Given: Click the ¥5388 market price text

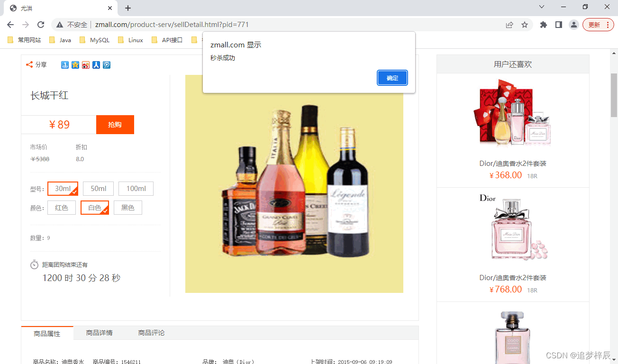Looking at the screenshot, I should 40,159.
